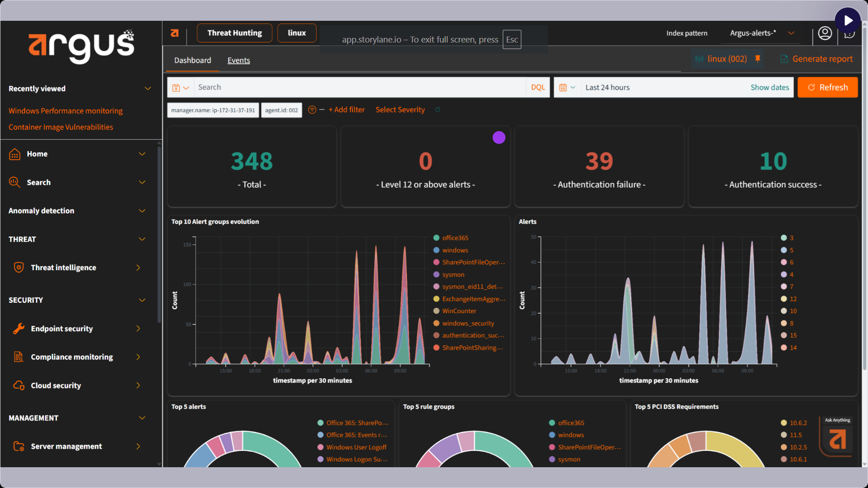Screen dimensions: 868x488
Task: Click the Threat Hunting breadcrumb button
Action: tap(235, 33)
